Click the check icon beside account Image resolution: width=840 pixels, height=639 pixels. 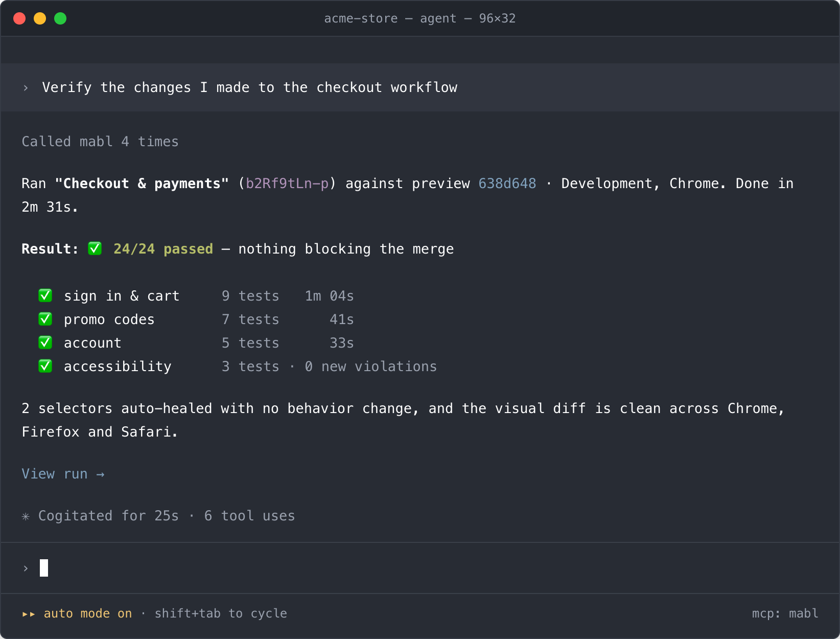45,343
